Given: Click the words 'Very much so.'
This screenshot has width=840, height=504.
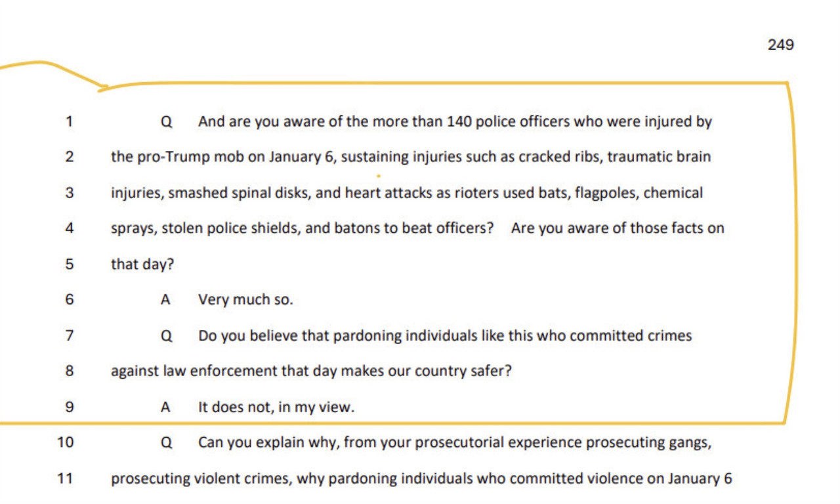Looking at the screenshot, I should coord(245,300).
